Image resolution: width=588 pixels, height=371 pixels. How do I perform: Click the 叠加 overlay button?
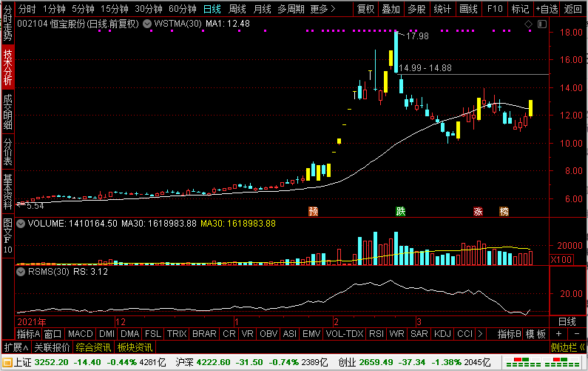[391, 9]
